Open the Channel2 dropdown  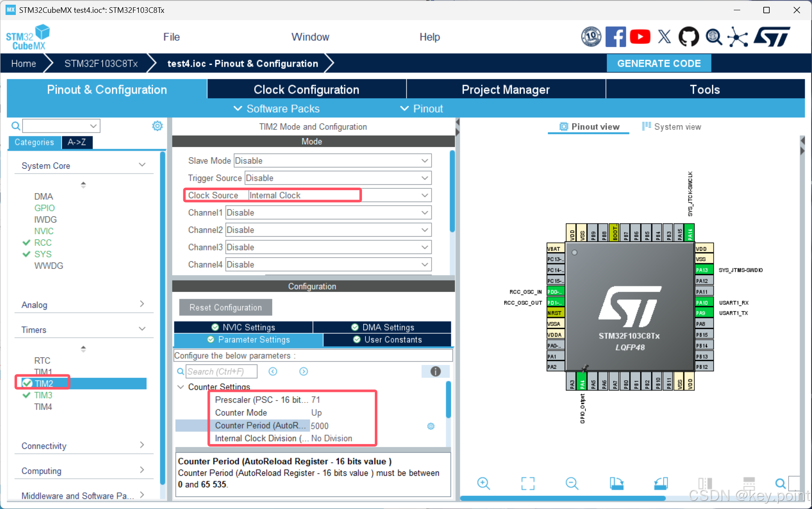coord(328,230)
